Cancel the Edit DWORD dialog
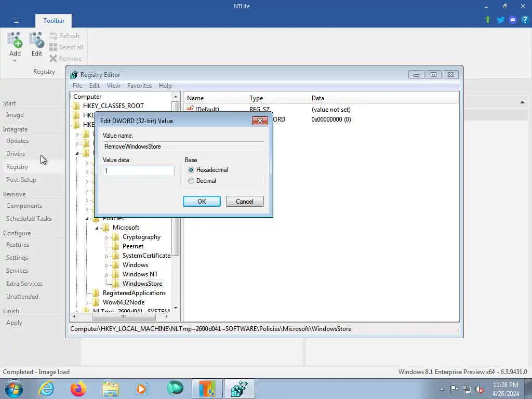 pos(245,201)
